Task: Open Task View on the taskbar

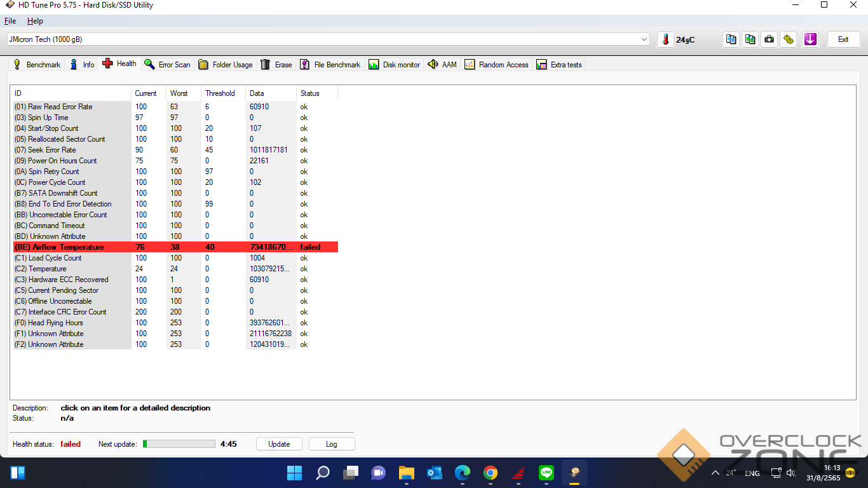Action: (x=351, y=473)
